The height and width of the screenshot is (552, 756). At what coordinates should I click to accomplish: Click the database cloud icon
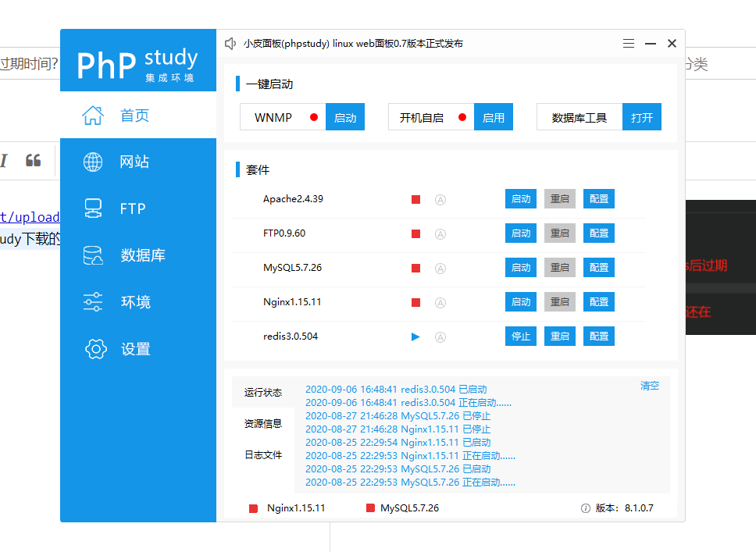[93, 255]
